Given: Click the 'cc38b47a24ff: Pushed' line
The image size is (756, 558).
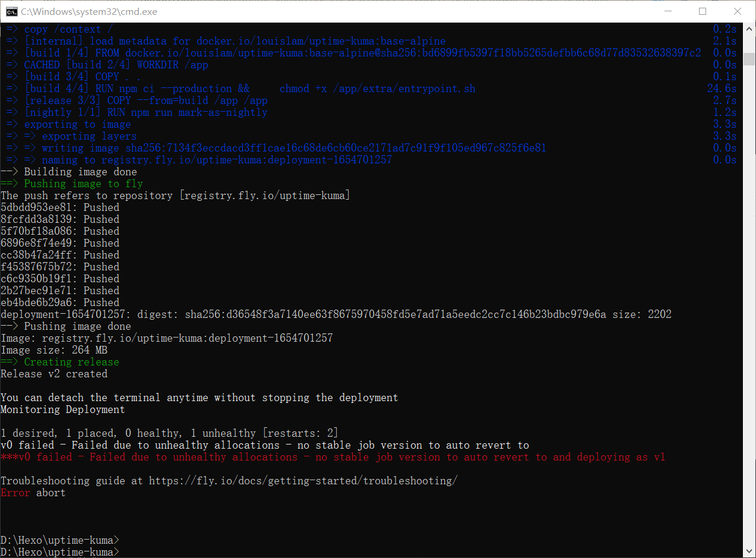Looking at the screenshot, I should tap(60, 255).
